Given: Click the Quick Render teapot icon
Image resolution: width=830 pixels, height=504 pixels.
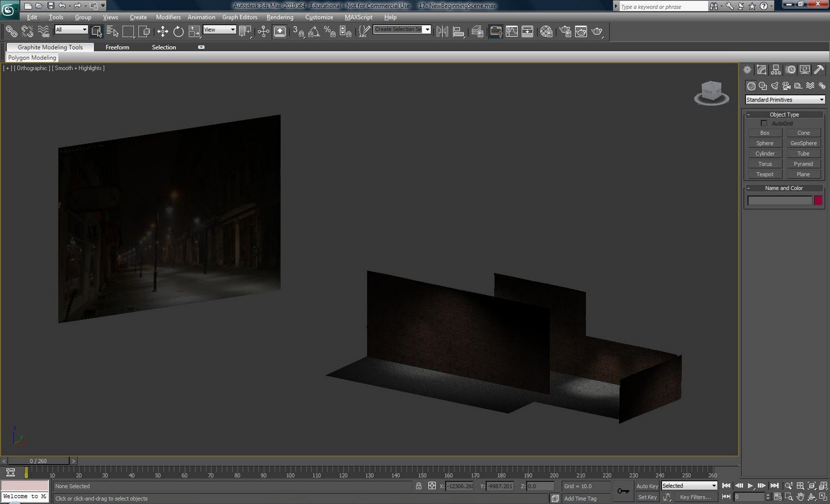Looking at the screenshot, I should (597, 32).
